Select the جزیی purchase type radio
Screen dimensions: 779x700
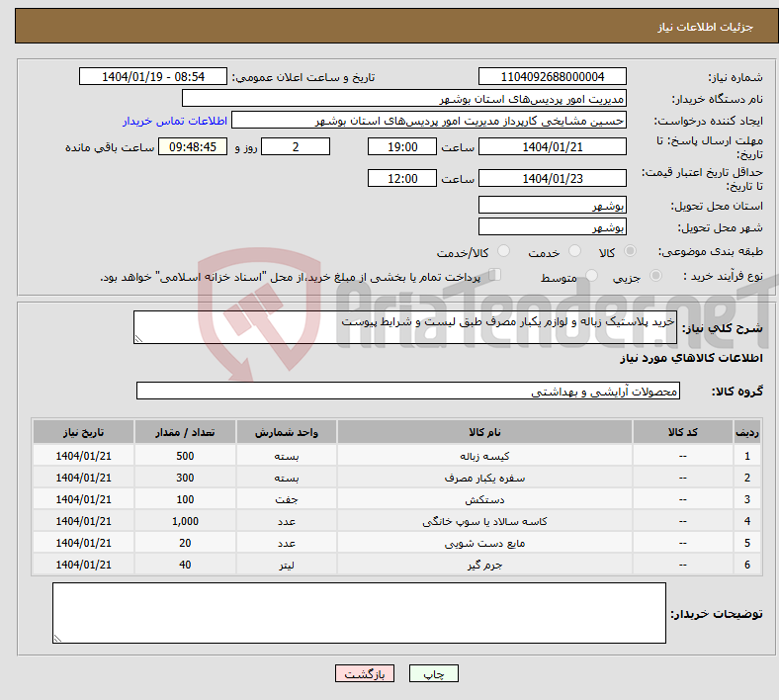653,277
